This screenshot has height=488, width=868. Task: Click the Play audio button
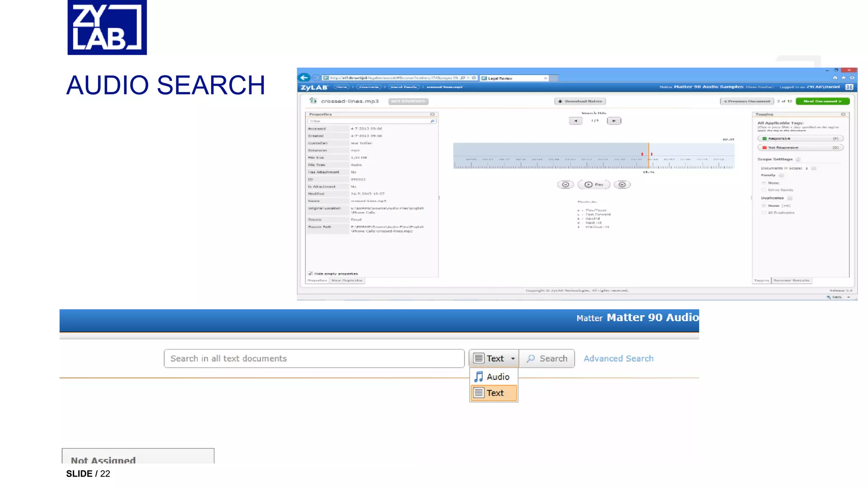[x=594, y=185]
